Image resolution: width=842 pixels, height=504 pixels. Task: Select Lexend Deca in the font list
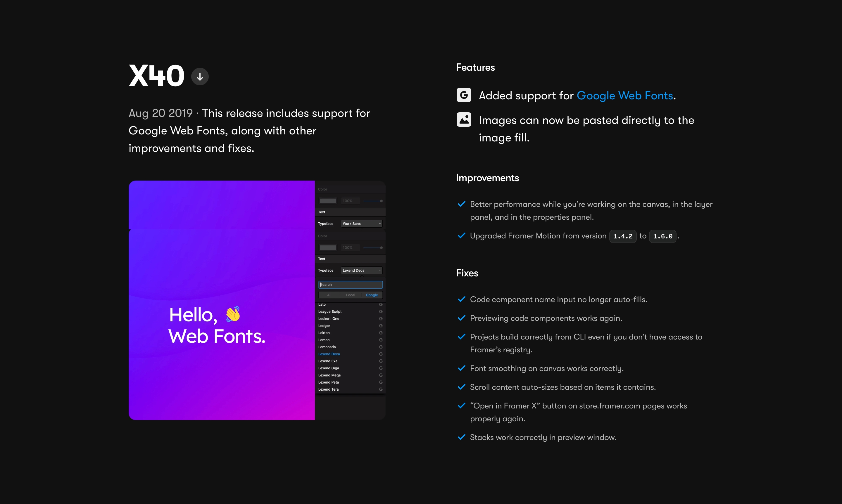pos(329,354)
